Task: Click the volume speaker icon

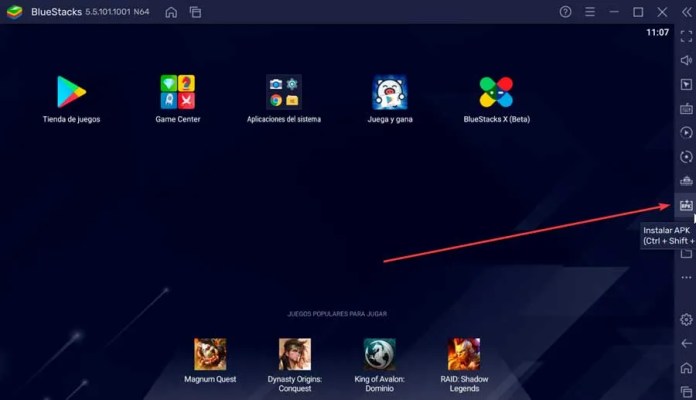Action: pos(686,60)
